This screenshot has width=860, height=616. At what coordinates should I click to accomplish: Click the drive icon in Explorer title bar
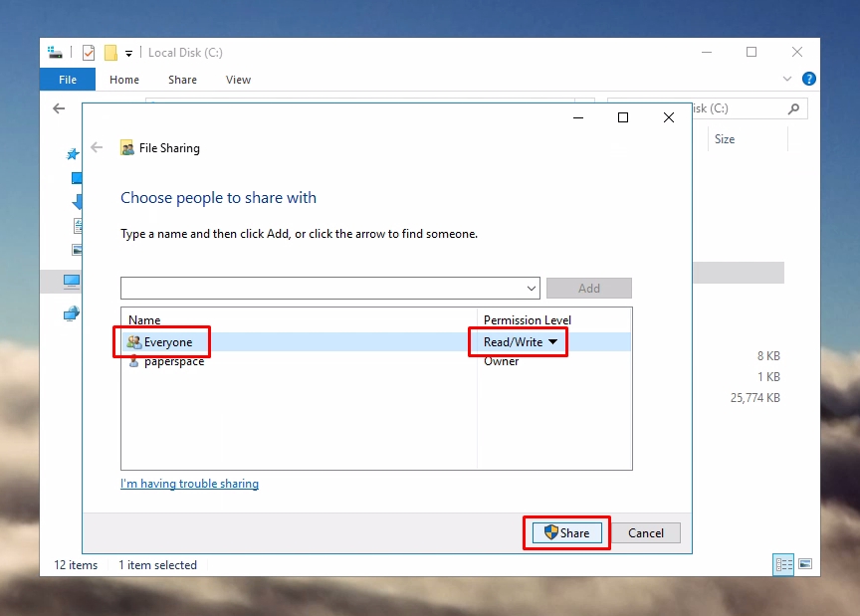tap(55, 53)
